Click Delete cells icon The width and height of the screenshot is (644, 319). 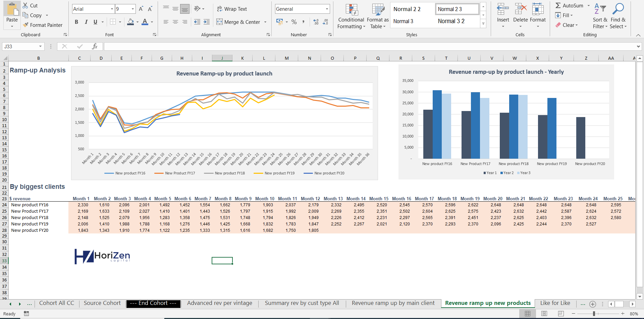coord(521,9)
